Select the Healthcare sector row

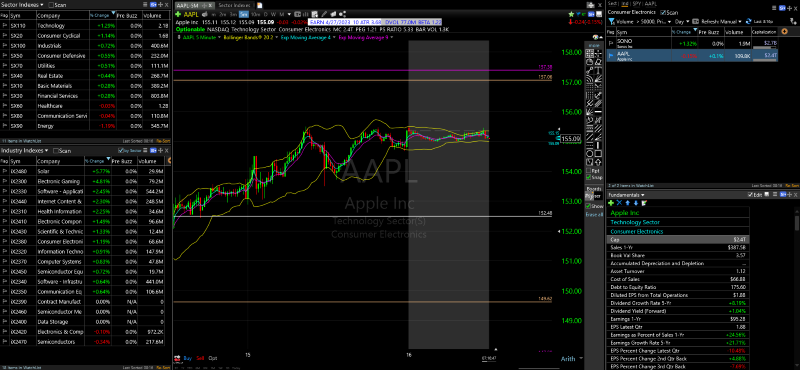(x=85, y=106)
